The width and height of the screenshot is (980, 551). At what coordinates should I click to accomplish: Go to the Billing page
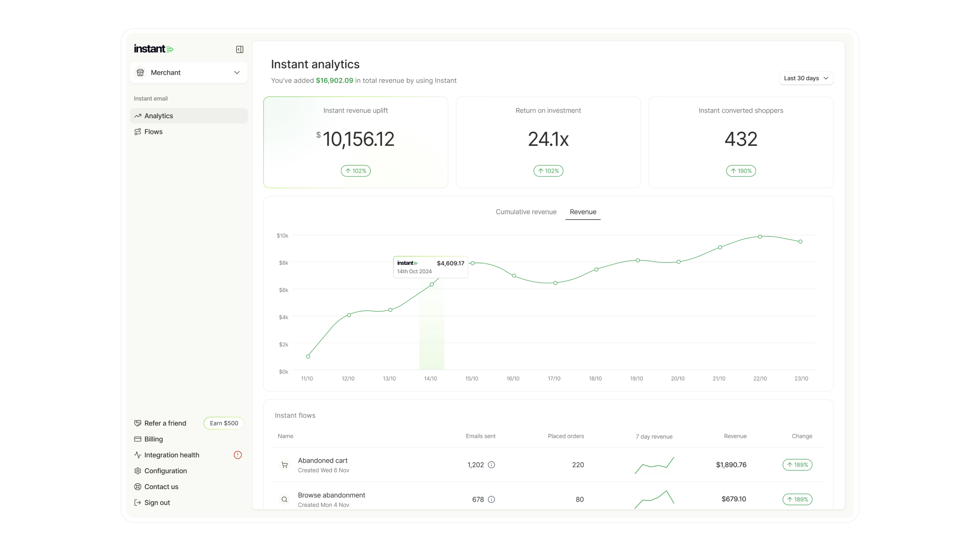click(154, 439)
